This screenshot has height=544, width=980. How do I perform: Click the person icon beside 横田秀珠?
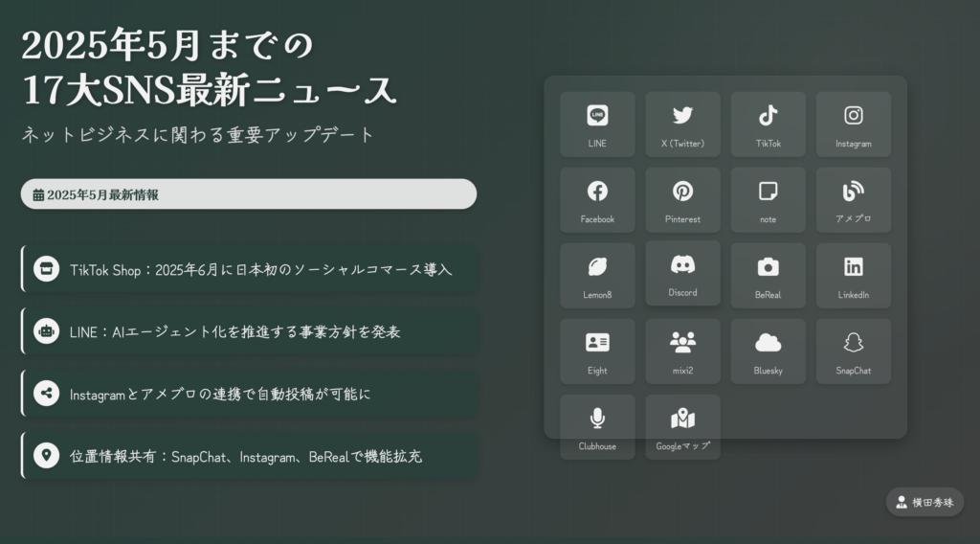pyautogui.click(x=902, y=502)
